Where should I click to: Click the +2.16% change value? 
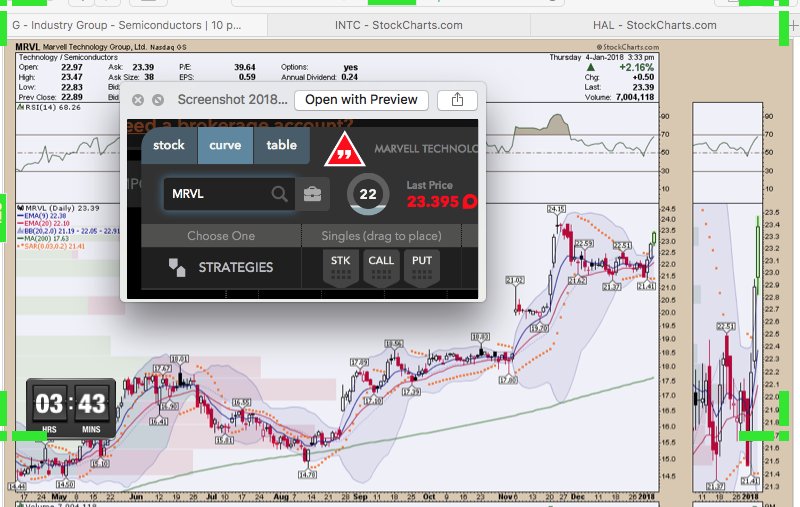[636, 67]
